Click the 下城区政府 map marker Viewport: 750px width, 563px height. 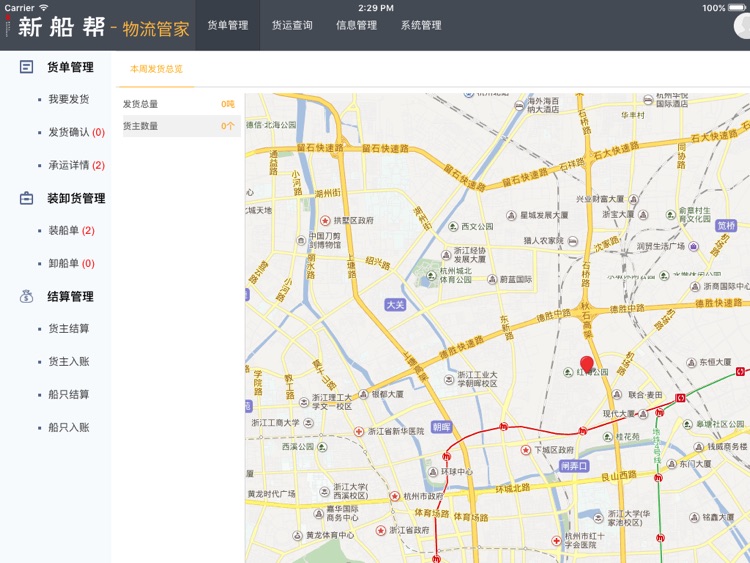point(526,450)
